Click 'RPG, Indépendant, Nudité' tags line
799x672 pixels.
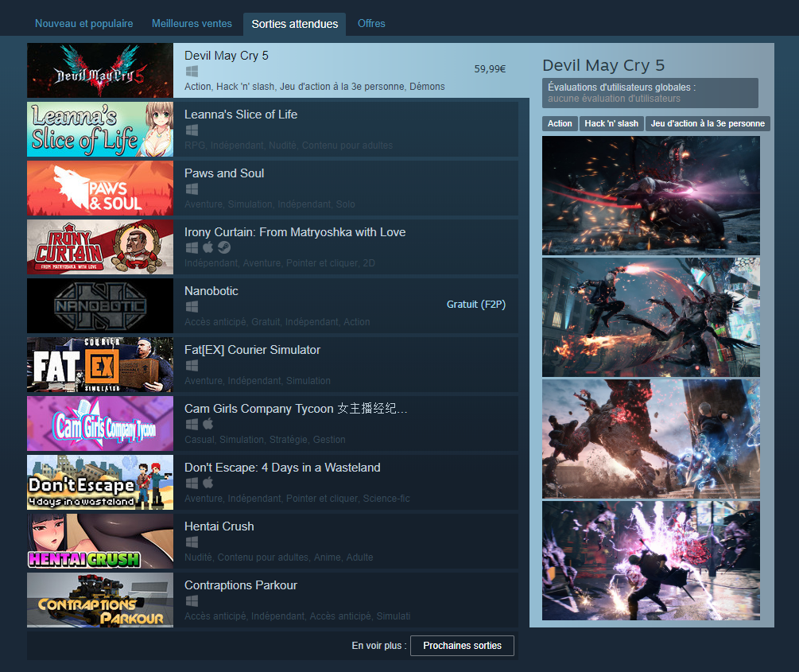click(289, 146)
